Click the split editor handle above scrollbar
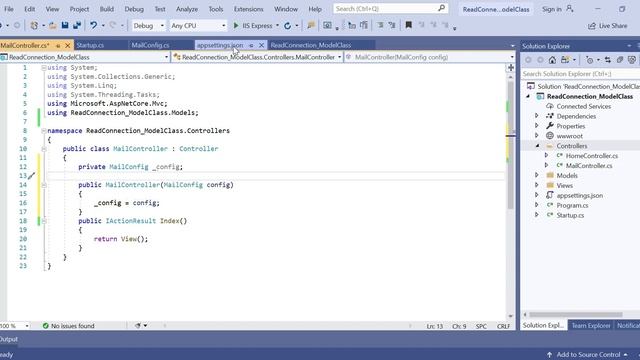This screenshot has height=360, width=640. coord(511,68)
